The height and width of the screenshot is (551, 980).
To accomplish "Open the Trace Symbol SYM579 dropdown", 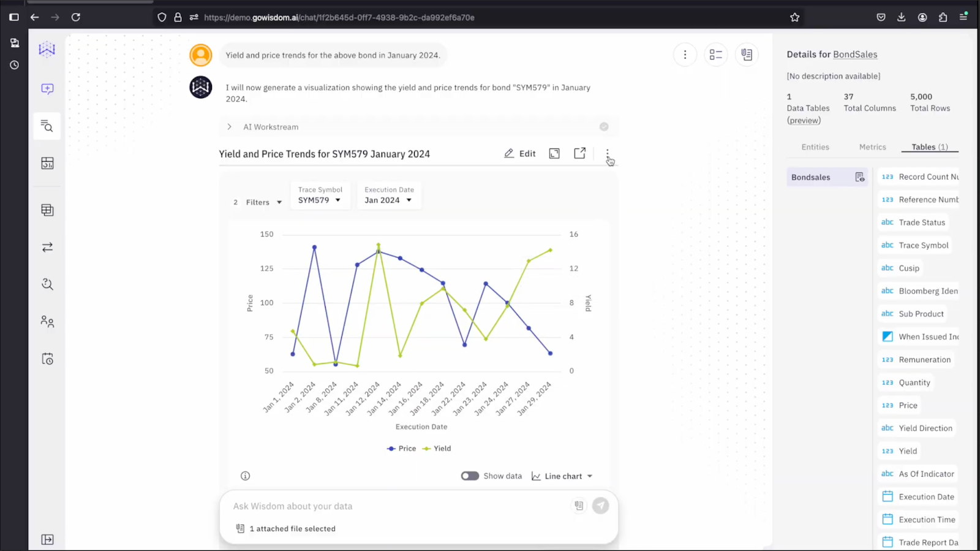I will 320,196.
